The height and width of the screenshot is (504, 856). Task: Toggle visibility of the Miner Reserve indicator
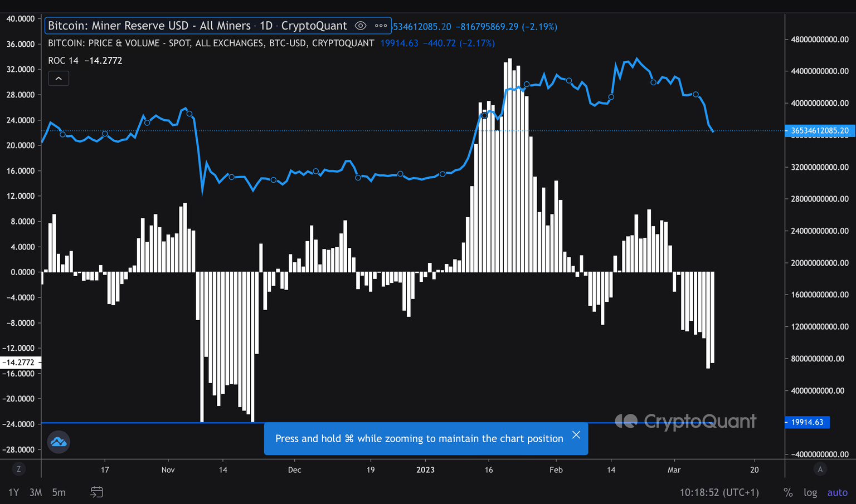coord(361,26)
